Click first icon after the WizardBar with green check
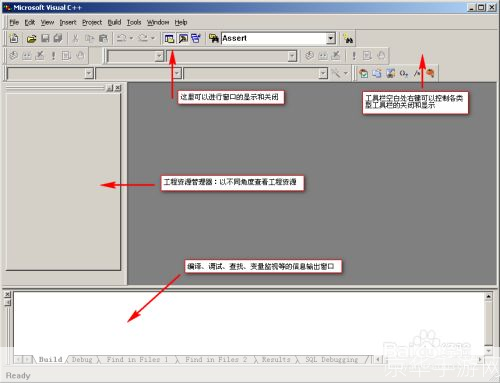 click(x=364, y=73)
